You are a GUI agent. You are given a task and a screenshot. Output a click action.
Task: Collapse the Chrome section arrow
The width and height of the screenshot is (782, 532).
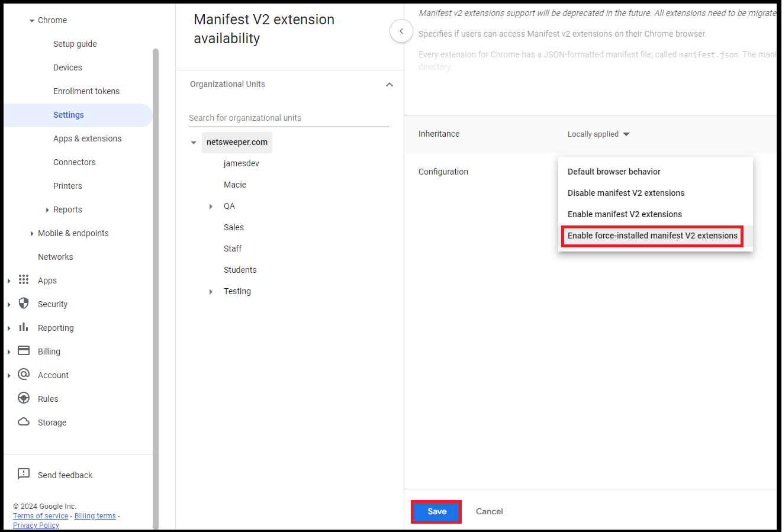tap(32, 21)
